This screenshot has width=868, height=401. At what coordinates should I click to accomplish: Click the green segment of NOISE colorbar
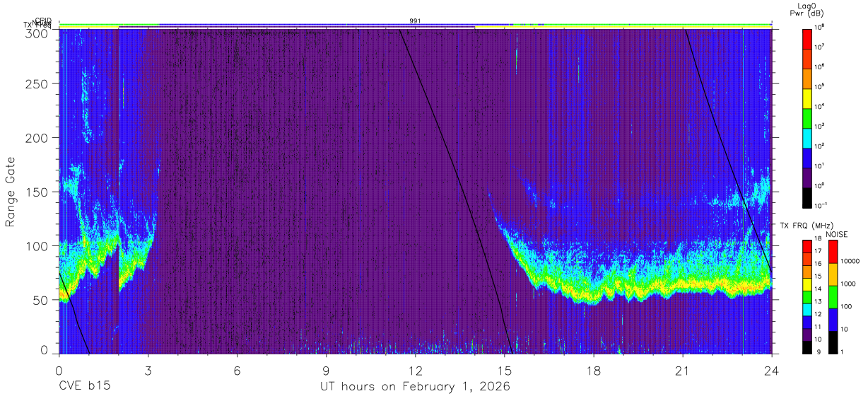(x=833, y=297)
